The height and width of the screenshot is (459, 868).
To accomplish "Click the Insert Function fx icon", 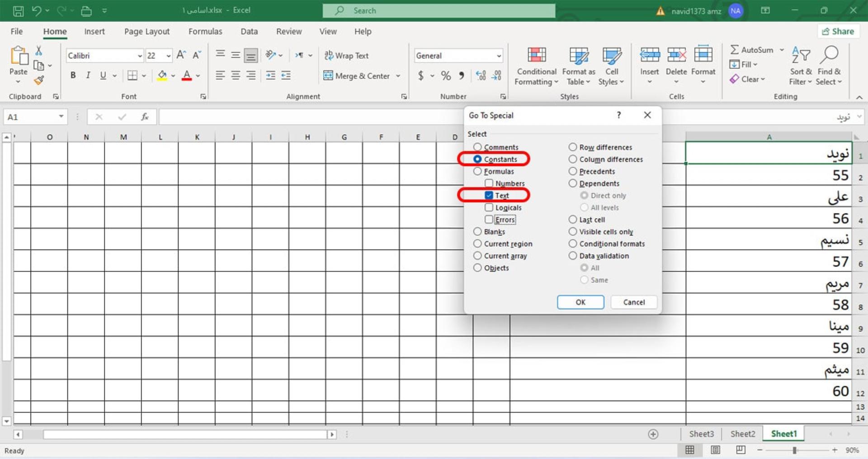I will (145, 117).
